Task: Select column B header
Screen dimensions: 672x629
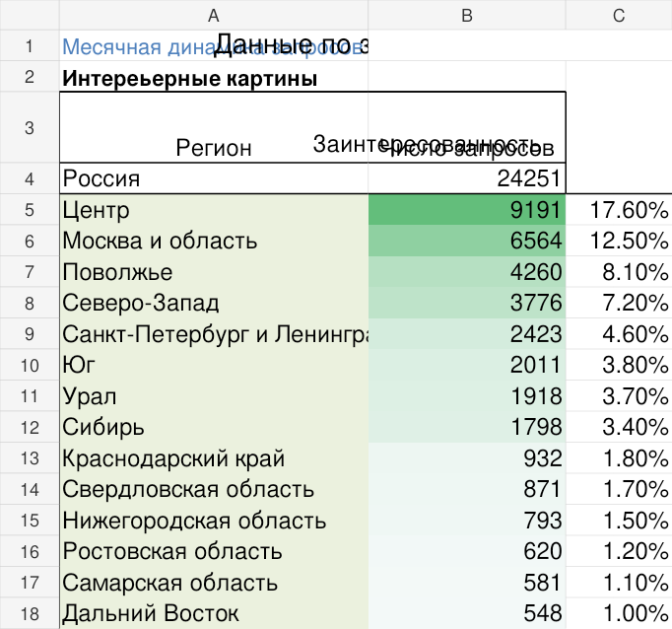Action: (467, 15)
